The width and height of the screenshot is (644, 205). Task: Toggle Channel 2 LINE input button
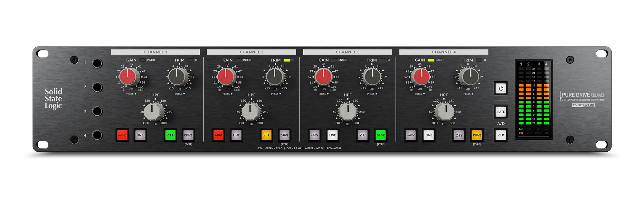coord(236,135)
